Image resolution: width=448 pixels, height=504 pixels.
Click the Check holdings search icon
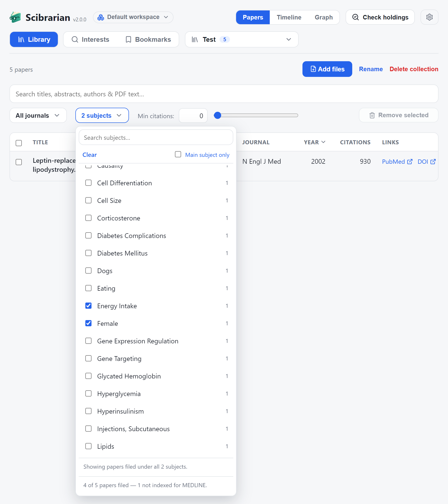[355, 17]
